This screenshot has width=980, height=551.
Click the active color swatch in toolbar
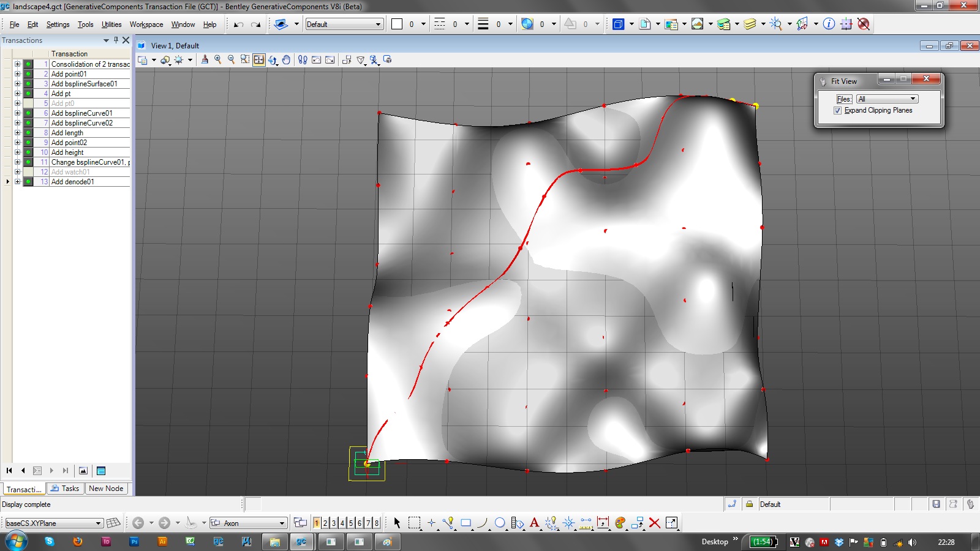tap(397, 24)
